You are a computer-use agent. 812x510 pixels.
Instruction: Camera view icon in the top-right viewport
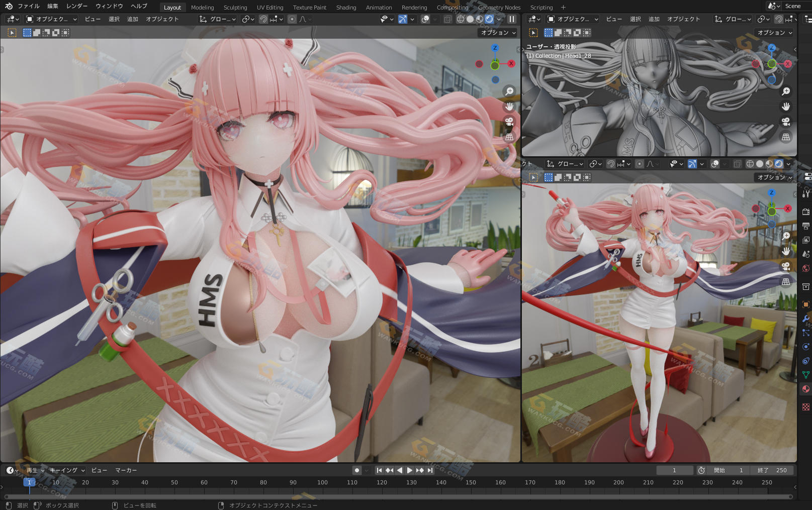tap(786, 122)
